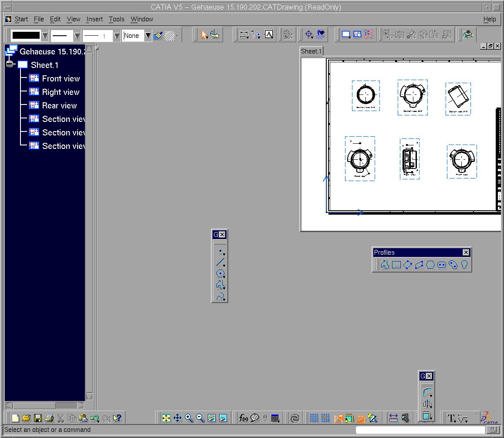Select the Parallelogram tool in Profiles
The image size is (504, 438).
coord(419,265)
